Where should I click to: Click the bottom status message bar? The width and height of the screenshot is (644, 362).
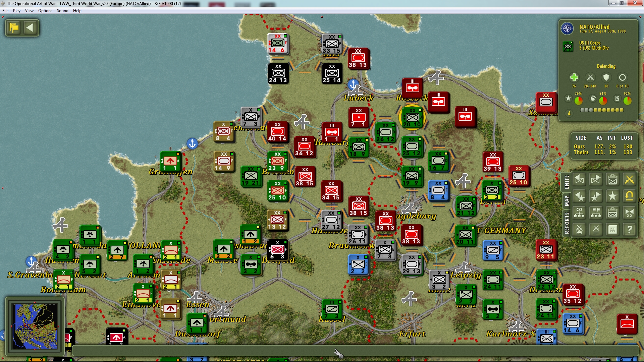(x=355, y=351)
